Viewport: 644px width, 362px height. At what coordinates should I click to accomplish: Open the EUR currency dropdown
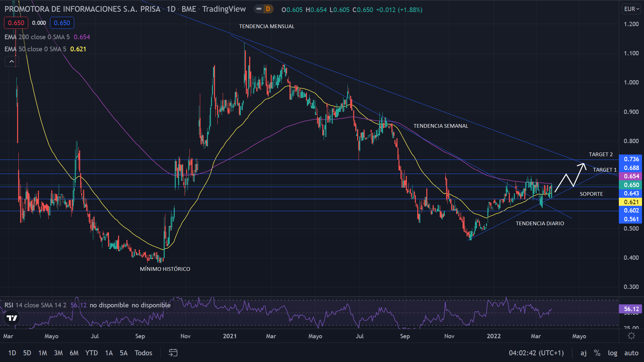click(631, 9)
